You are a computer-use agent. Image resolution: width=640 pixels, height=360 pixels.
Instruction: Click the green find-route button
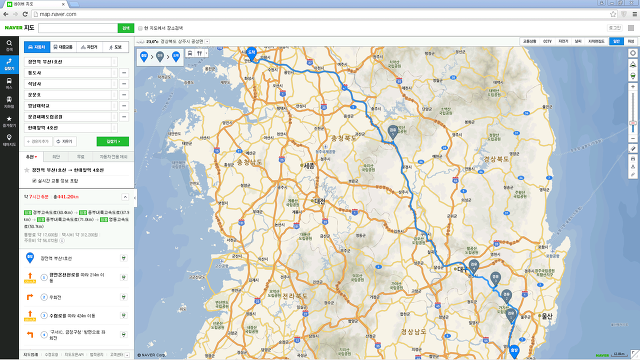[113, 141]
